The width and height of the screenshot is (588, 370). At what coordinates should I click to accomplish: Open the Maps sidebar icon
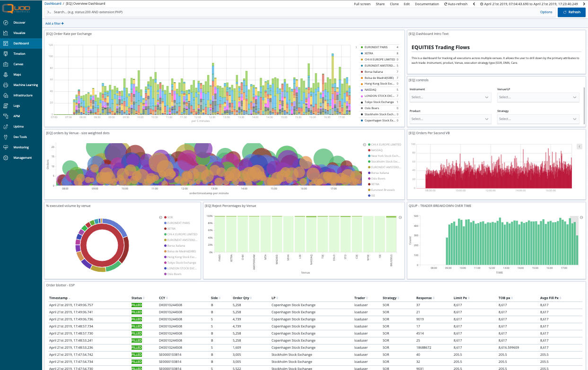coord(5,75)
